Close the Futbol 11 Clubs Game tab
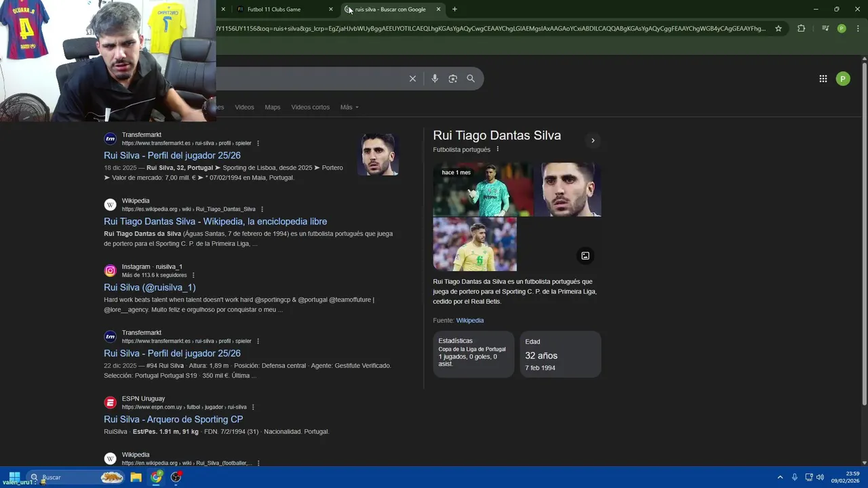 point(331,9)
